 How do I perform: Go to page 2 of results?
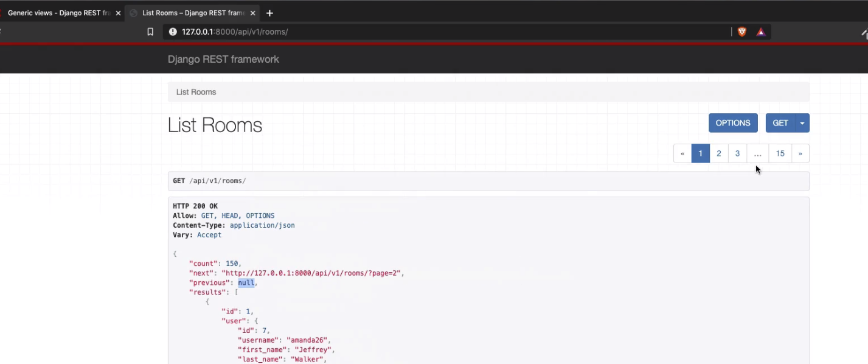point(718,153)
